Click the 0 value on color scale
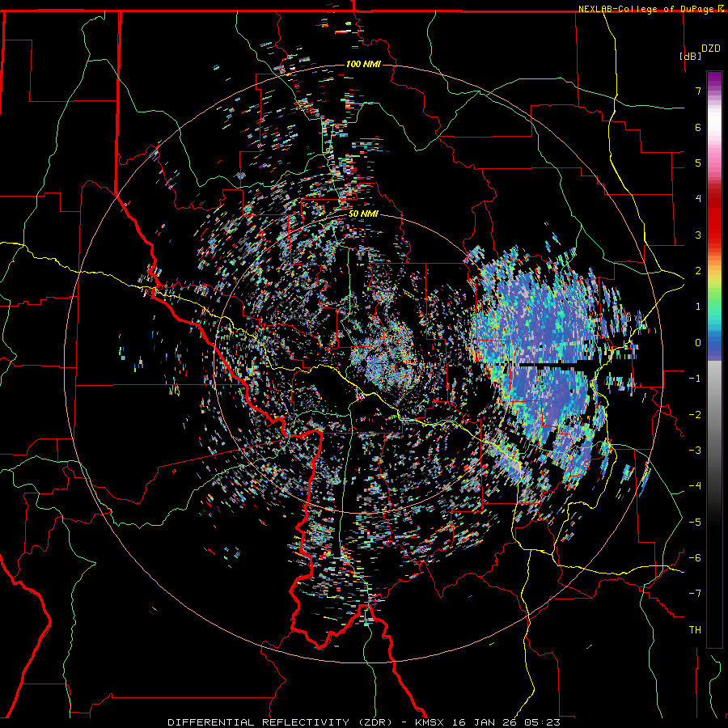The height and width of the screenshot is (728, 728). tap(698, 343)
